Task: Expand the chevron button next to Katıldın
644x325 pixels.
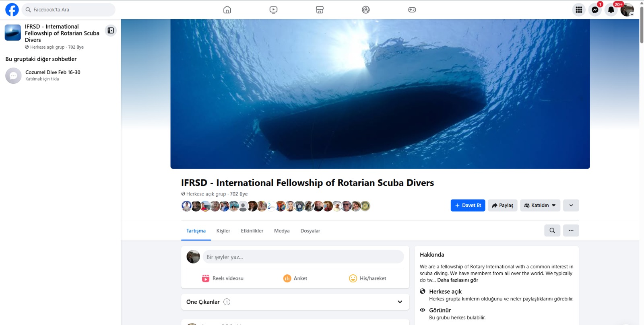Action: 571,206
